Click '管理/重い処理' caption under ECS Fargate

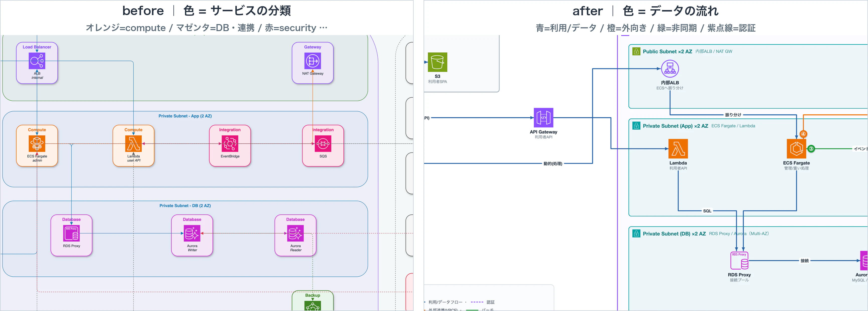(796, 168)
